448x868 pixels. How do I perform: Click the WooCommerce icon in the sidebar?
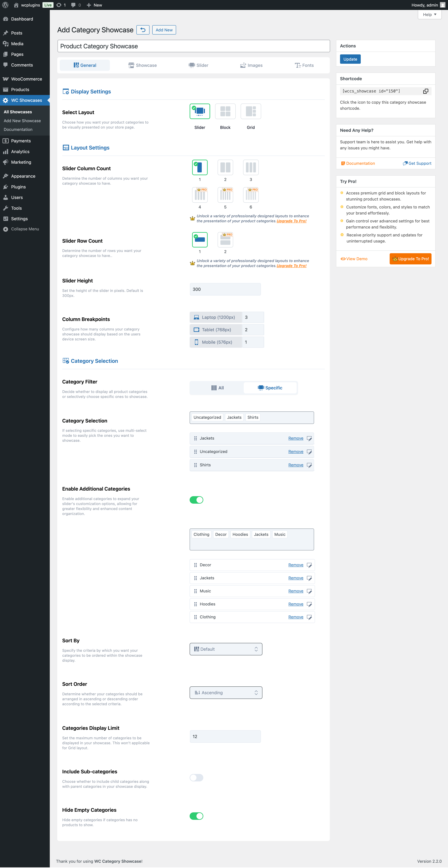pyautogui.click(x=5, y=79)
